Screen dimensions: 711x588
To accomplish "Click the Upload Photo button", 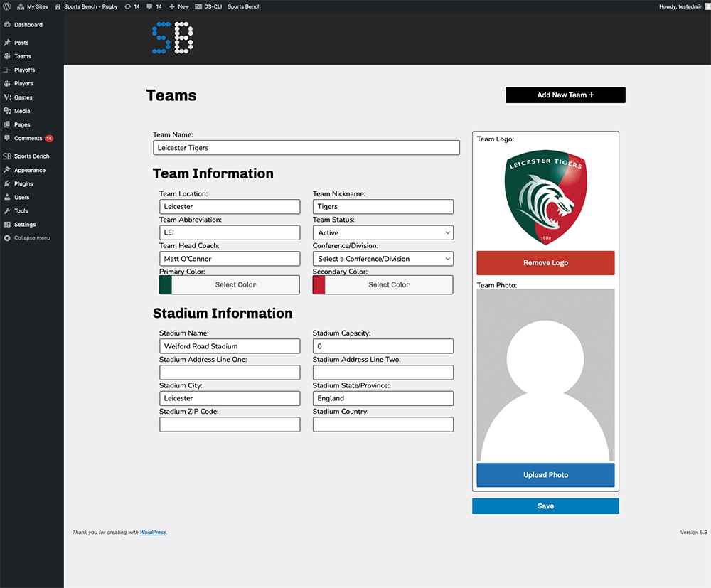I will (545, 475).
